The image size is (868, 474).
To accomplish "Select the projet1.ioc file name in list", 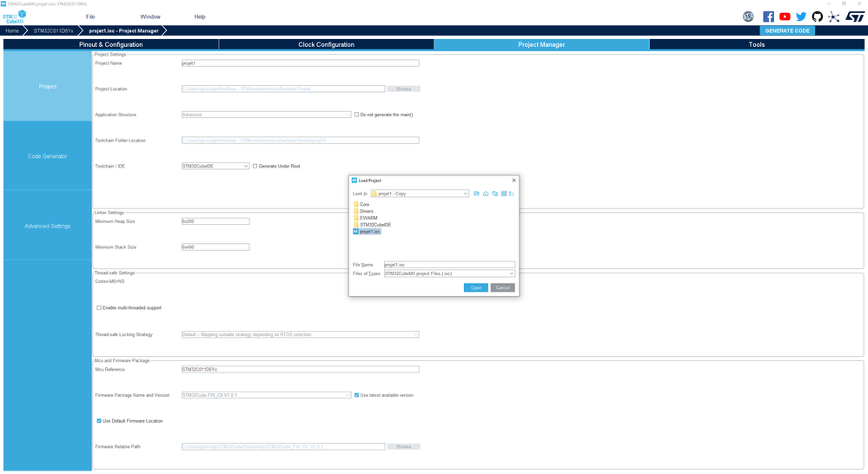I will point(370,232).
